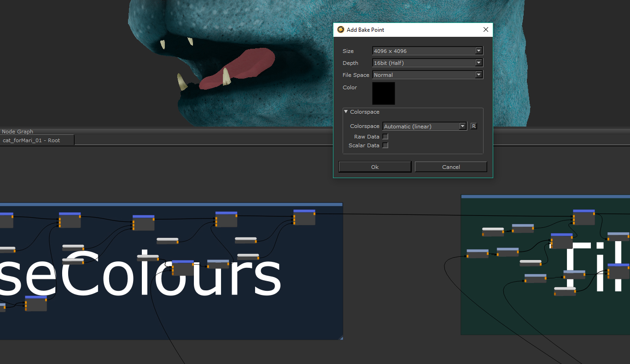Screen dimensions: 630x364
Task: Collapse the Colorspace section triangle
Action: [346, 112]
